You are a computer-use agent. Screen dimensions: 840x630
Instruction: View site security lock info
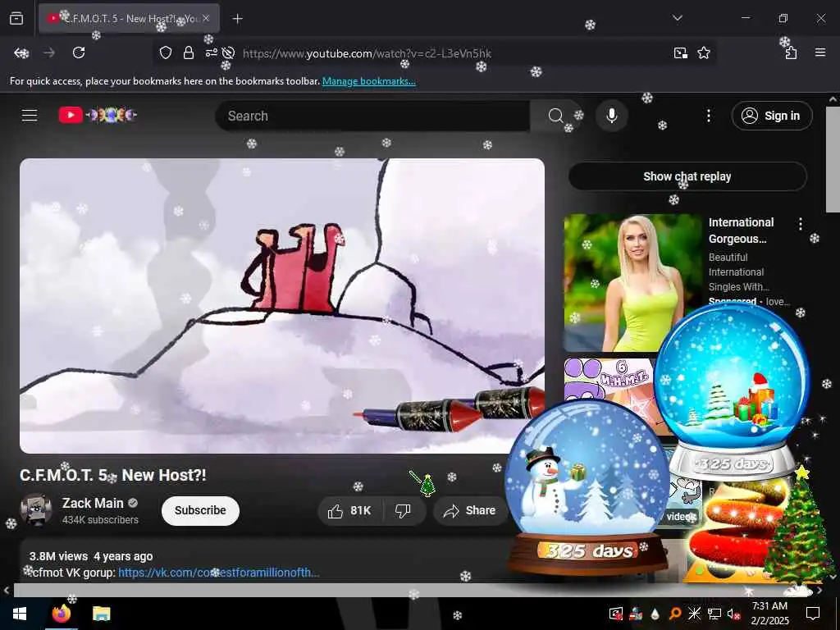(x=189, y=52)
